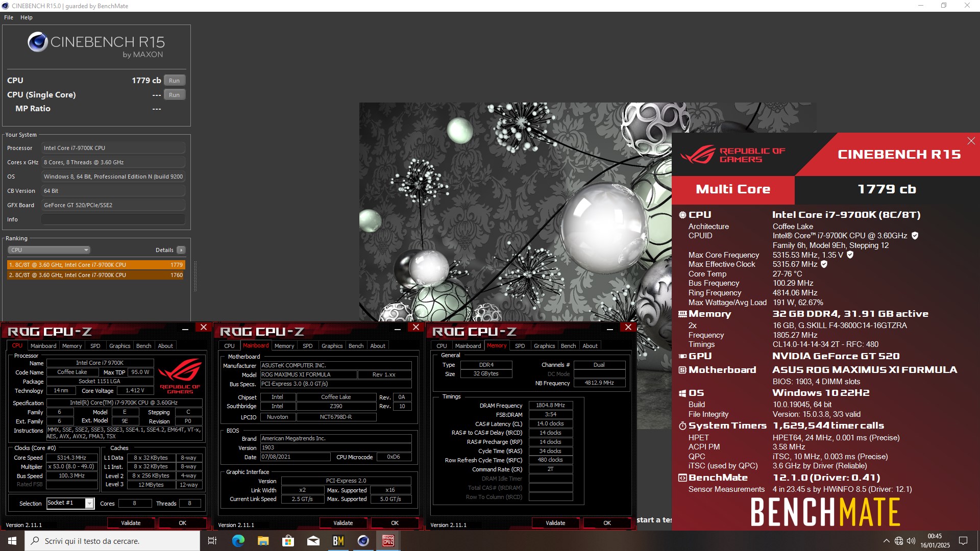The width and height of the screenshot is (980, 551).
Task: Select ranking entry scoring 1760
Action: pyautogui.click(x=96, y=275)
